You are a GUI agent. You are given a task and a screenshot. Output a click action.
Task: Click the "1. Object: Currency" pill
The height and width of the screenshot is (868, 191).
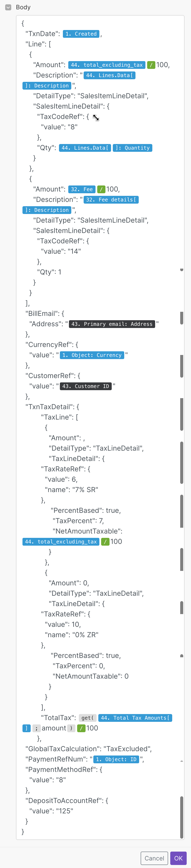[x=92, y=355]
